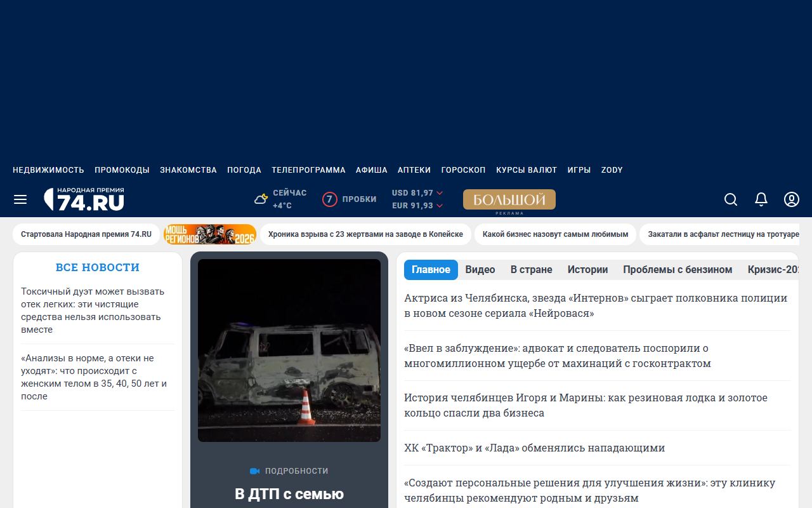Open Знакомства section

point(188,170)
